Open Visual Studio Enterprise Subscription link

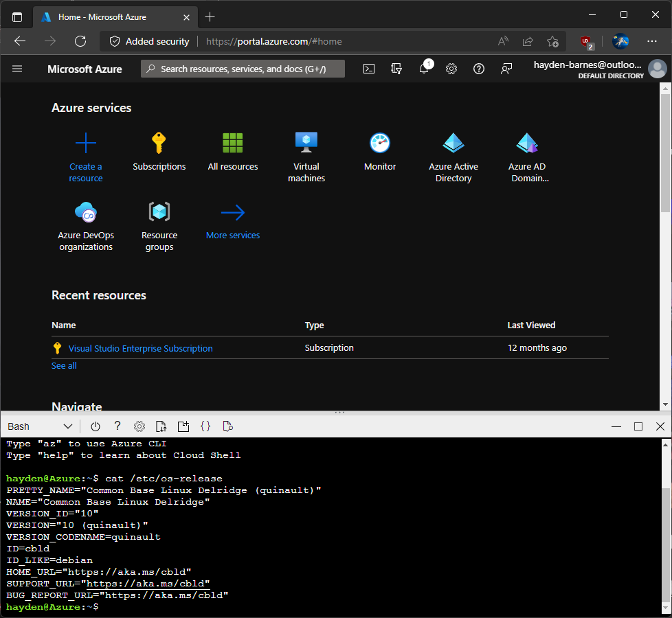(x=140, y=348)
